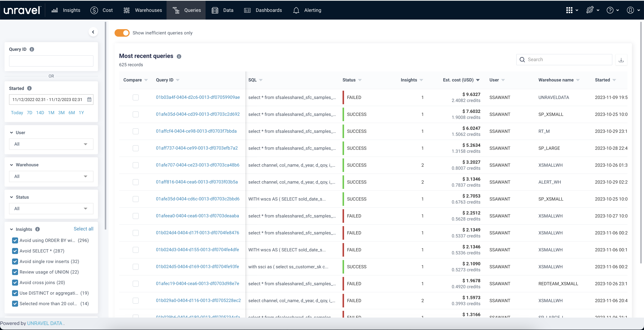Image resolution: width=644 pixels, height=330 pixels.
Task: Click the Insights bar-chart icon in navbar
Action: [x=54, y=10]
